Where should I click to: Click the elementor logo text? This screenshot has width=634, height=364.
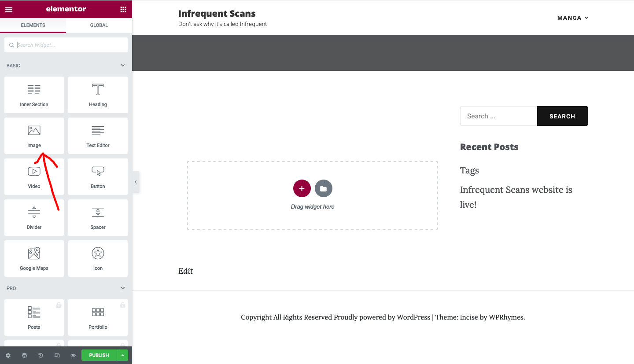66,9
